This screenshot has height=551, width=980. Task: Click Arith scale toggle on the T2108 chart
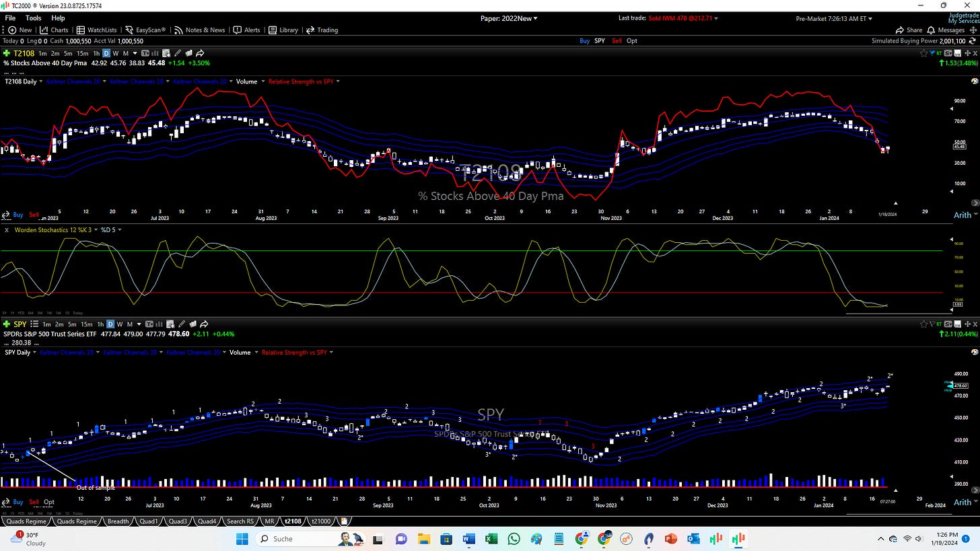point(963,215)
